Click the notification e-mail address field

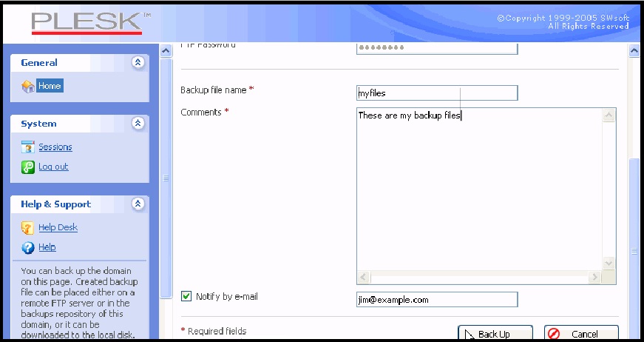click(x=437, y=300)
